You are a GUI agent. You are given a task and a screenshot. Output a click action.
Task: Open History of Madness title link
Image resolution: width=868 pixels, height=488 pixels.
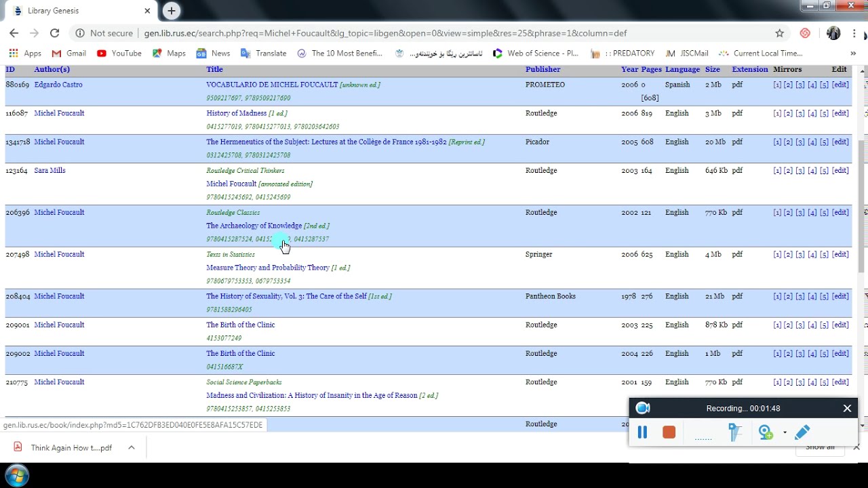click(x=236, y=113)
